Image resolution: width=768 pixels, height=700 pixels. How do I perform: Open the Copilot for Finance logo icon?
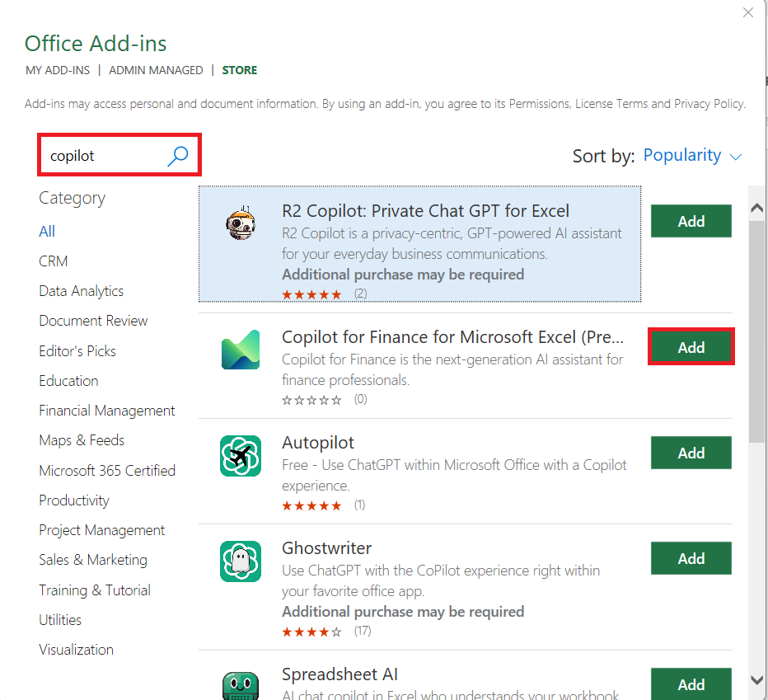click(x=241, y=350)
